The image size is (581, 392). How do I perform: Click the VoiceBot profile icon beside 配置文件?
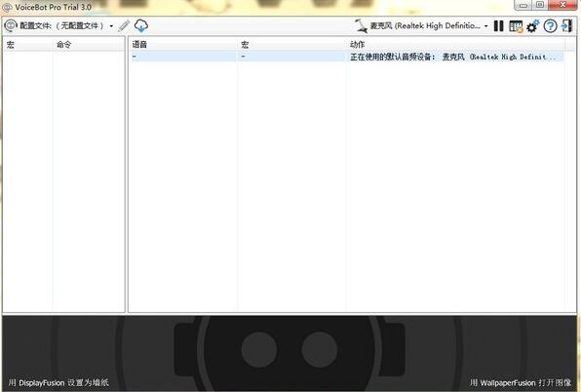pos(11,25)
